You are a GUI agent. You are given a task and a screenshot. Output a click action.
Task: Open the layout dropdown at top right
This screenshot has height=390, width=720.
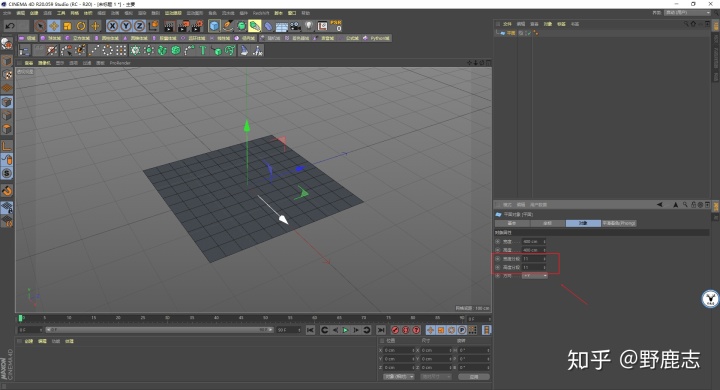click(687, 13)
